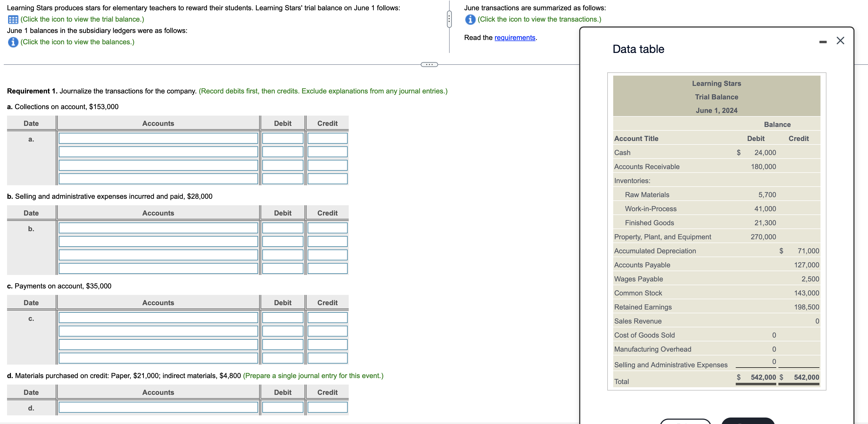
Task: Click the ellipsis divider between panels
Action: click(429, 65)
